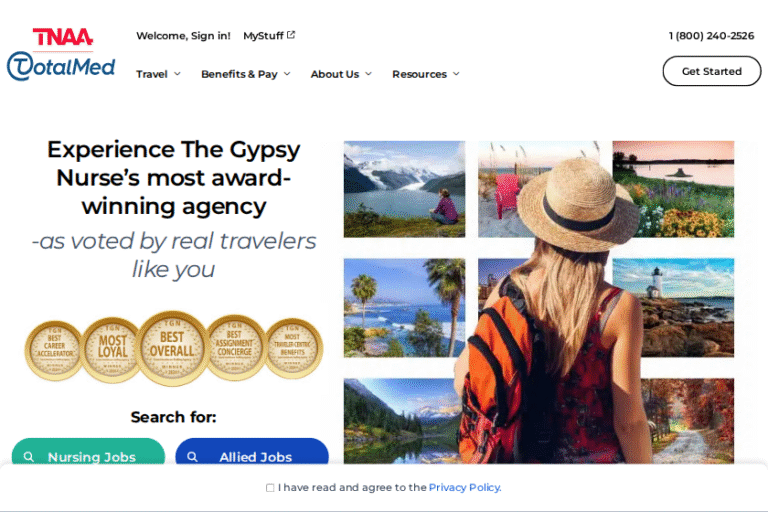The height and width of the screenshot is (512, 768).
Task: Click the Most Loyal award badge
Action: 112,349
